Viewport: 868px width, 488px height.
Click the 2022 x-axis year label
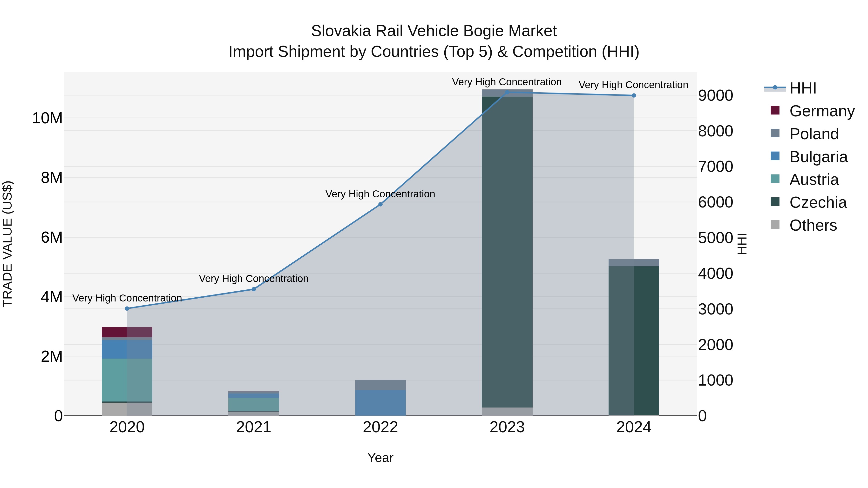(380, 427)
